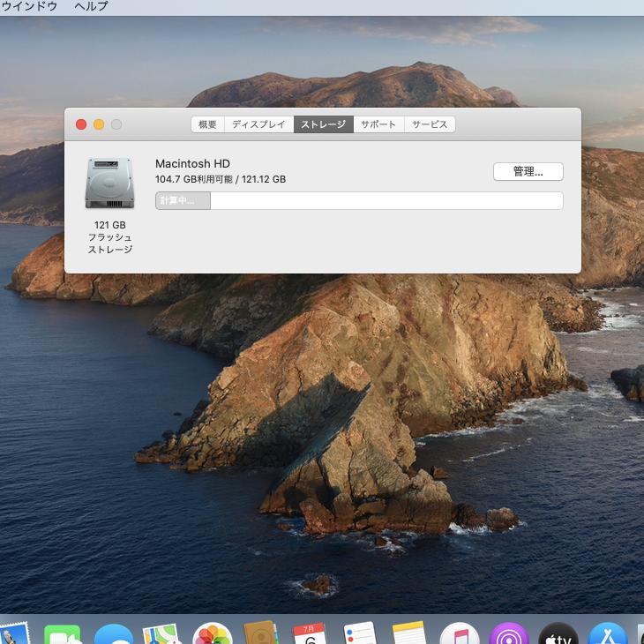Click the Macintosh HD drive icon

pyautogui.click(x=109, y=183)
